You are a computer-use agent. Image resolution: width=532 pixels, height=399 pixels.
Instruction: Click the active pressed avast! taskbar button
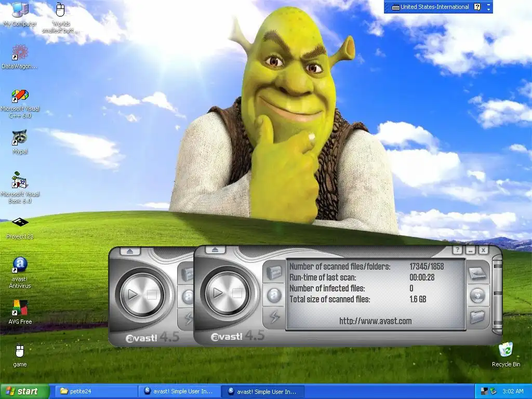coord(262,392)
